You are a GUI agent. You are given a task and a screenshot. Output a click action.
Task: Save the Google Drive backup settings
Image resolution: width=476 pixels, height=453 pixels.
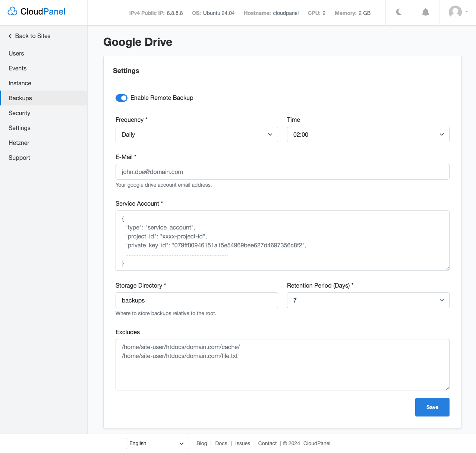click(432, 407)
